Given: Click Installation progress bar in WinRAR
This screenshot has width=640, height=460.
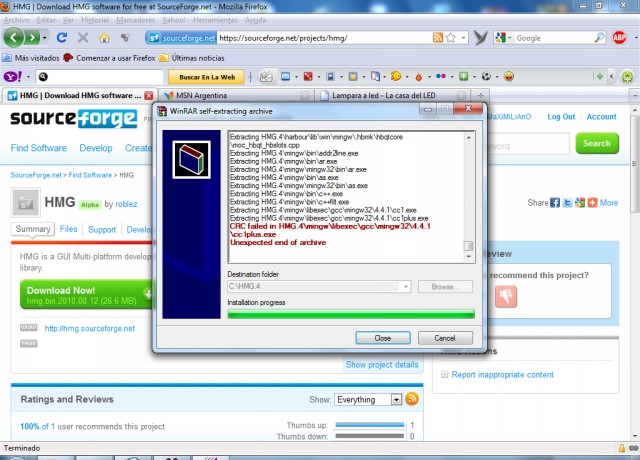Looking at the screenshot, I should coord(351,314).
